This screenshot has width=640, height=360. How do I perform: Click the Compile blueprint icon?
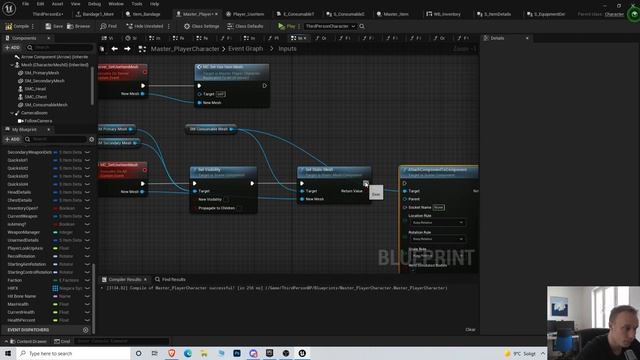point(9,26)
